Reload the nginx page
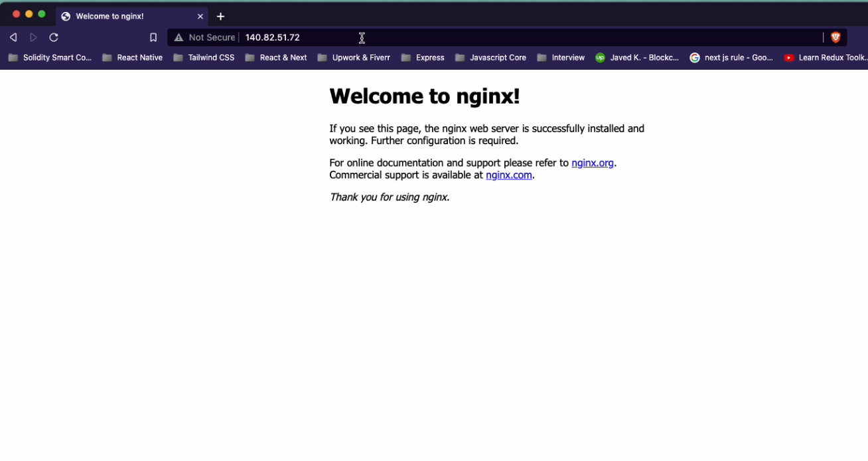 coord(54,38)
